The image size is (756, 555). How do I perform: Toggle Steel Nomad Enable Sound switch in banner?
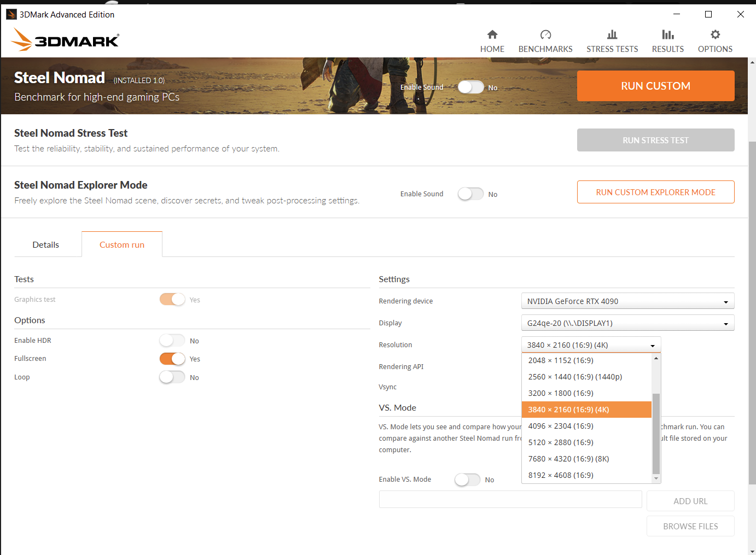(471, 87)
